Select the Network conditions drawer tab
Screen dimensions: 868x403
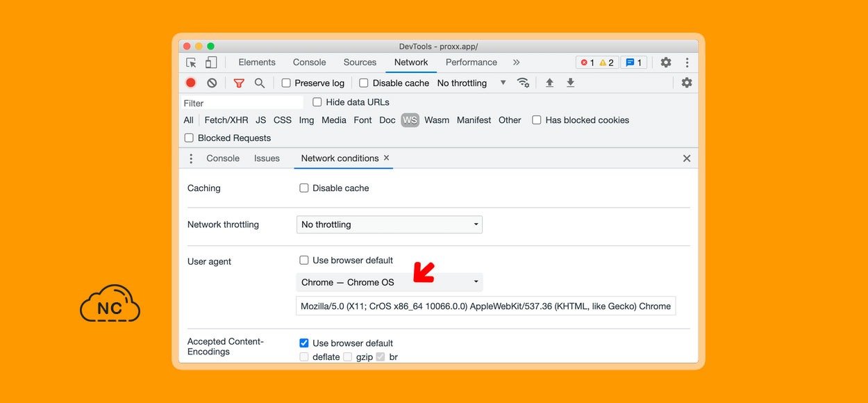[x=340, y=158]
